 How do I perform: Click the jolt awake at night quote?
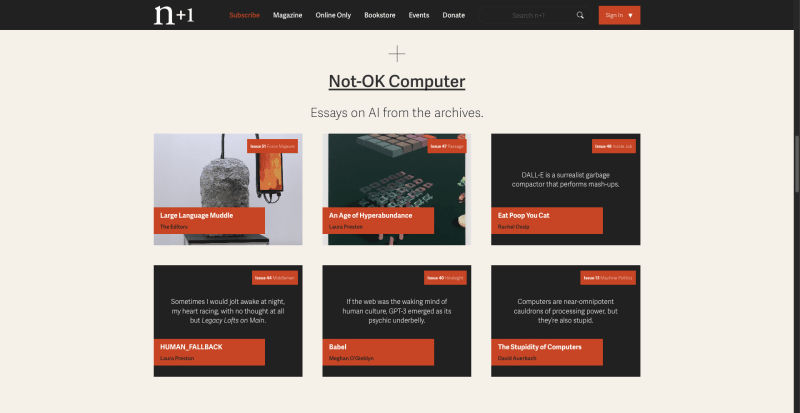click(228, 311)
